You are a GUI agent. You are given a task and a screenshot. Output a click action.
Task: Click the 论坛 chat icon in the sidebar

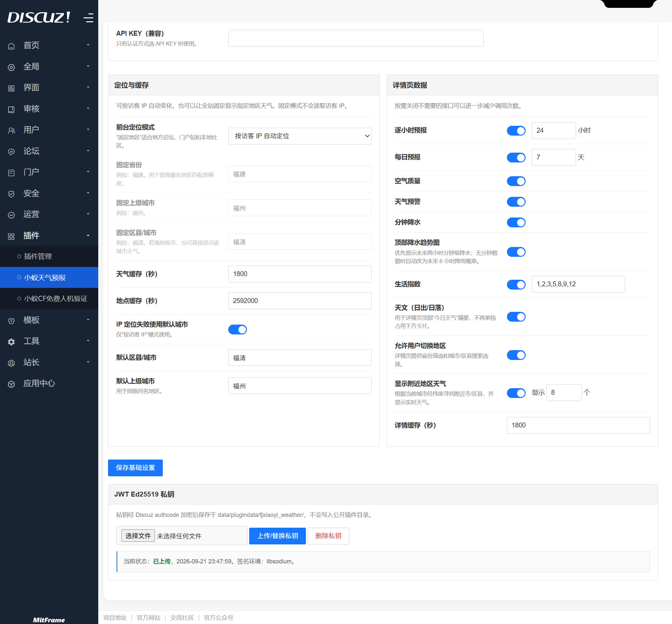click(11, 152)
